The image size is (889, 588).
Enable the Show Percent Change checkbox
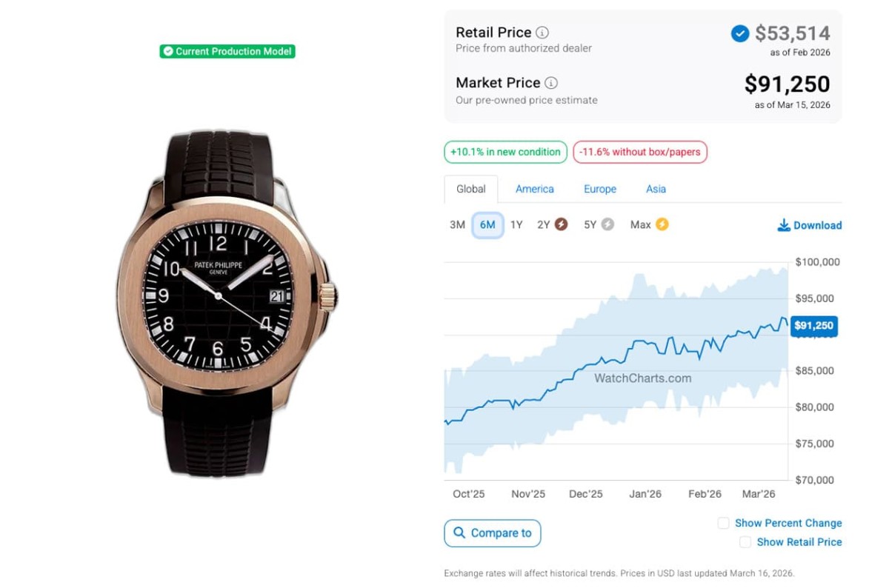[x=723, y=523]
